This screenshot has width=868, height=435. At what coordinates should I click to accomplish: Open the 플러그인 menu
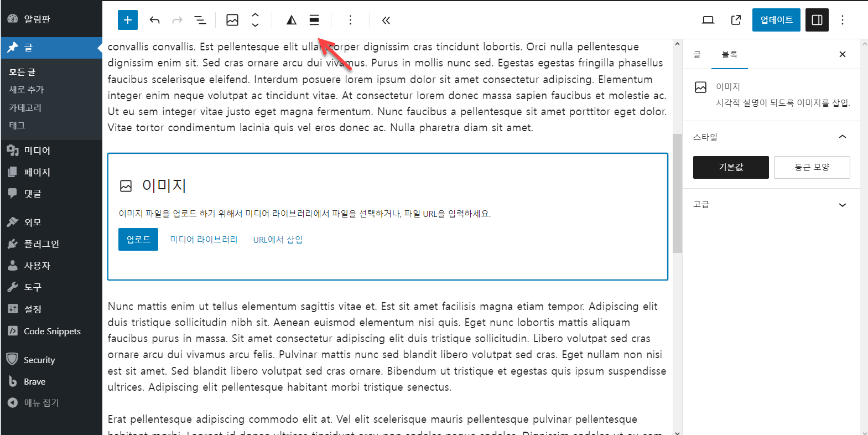pos(51,244)
